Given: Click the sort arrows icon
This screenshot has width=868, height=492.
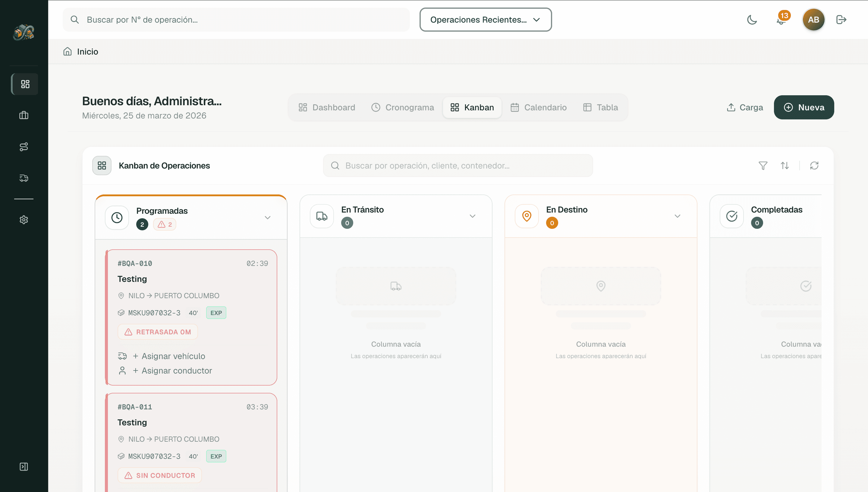Looking at the screenshot, I should tap(785, 166).
